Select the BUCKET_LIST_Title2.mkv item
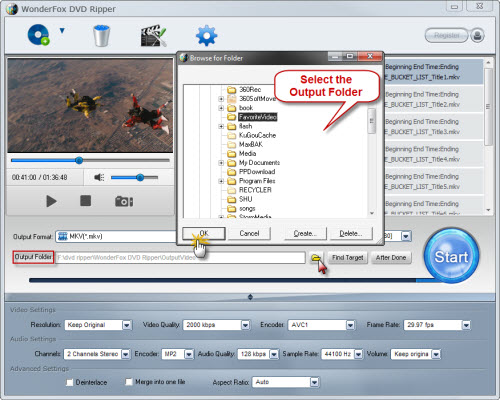This screenshot has width=500, height=400. tap(433, 99)
